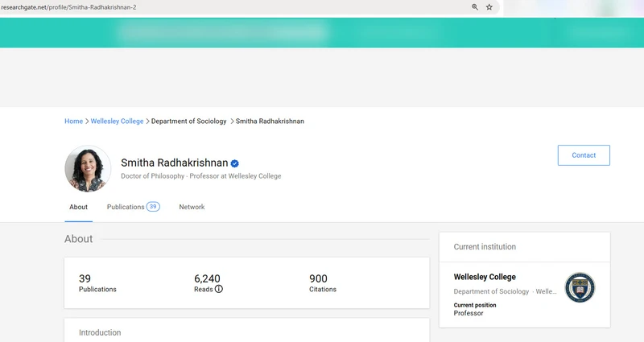644x342 pixels.
Task: Click 'Doctor of Philosophy · Professor at Wellesley College' subtitle
Action: [x=200, y=176]
